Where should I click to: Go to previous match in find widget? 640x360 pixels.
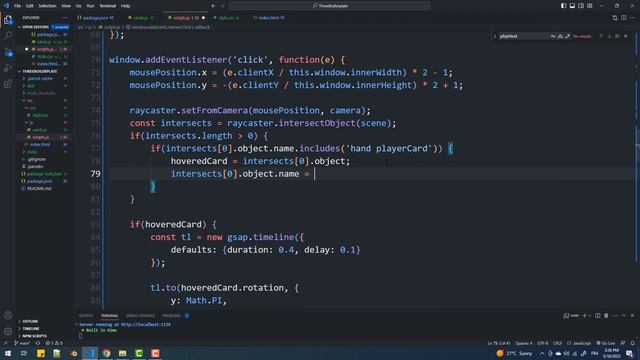[601, 36]
